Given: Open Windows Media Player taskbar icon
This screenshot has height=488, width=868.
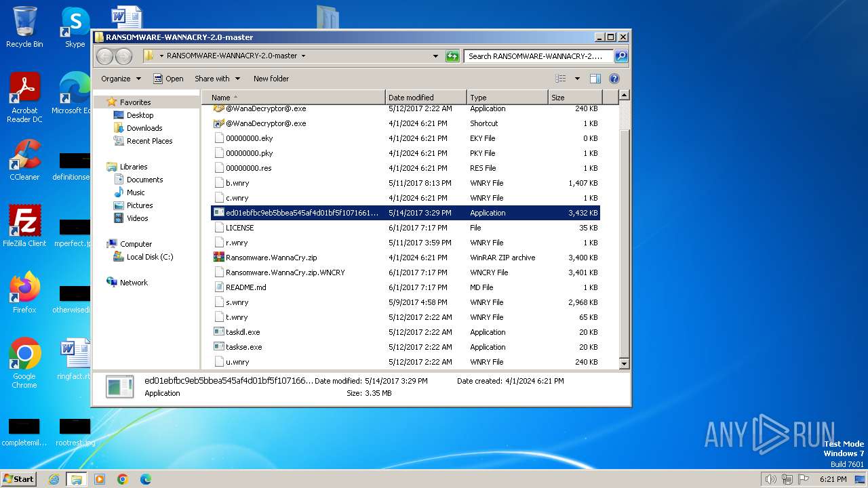Looking at the screenshot, I should (x=100, y=479).
